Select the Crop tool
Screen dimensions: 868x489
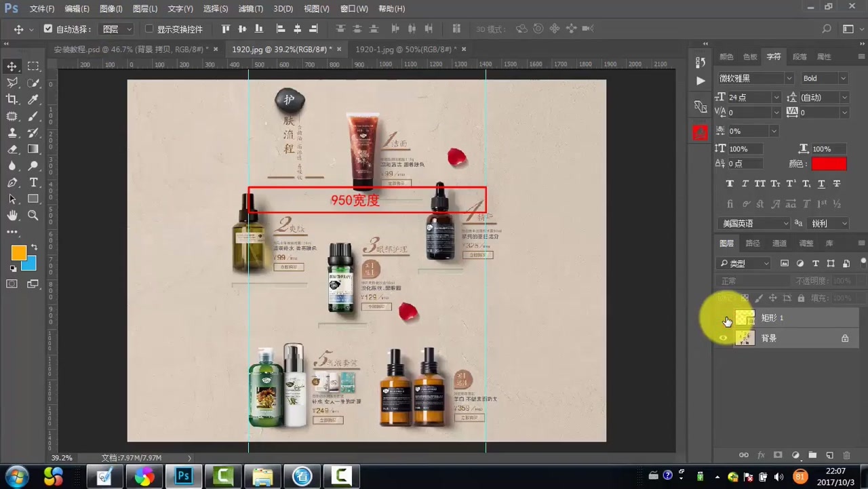click(x=12, y=100)
